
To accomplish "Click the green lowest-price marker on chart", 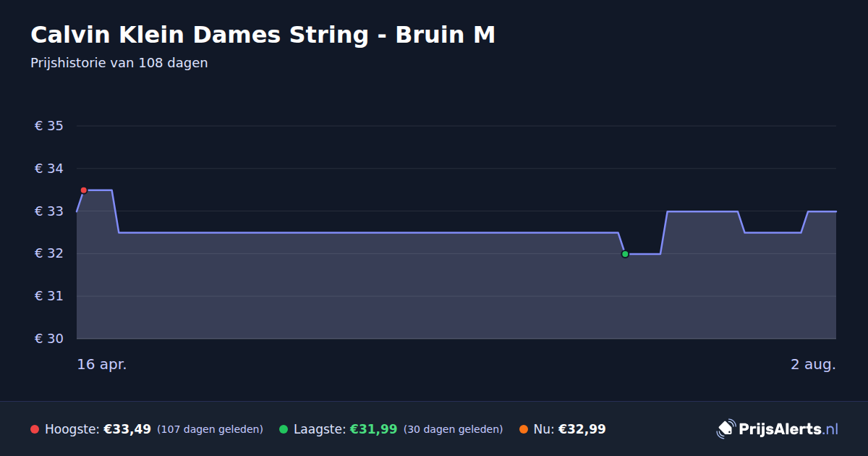I will click(x=625, y=254).
